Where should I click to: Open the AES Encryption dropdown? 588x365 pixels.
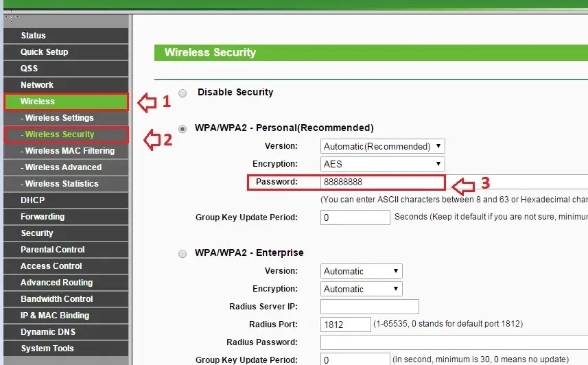click(x=382, y=164)
